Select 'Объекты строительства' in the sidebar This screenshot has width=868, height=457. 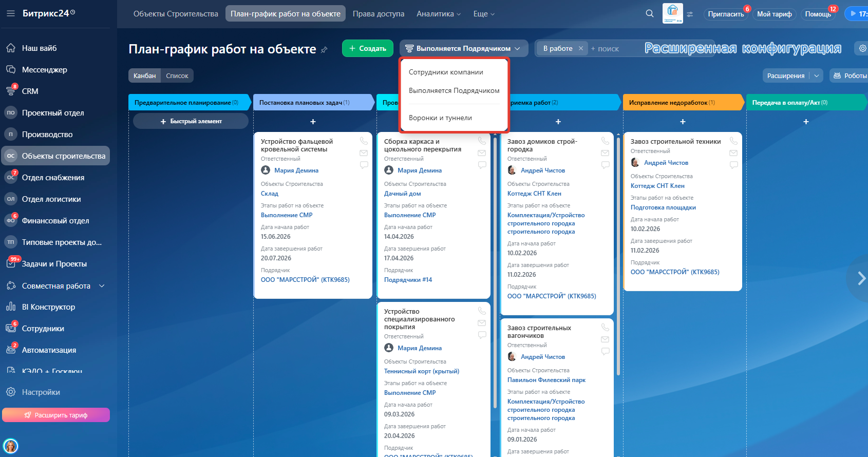coord(55,156)
